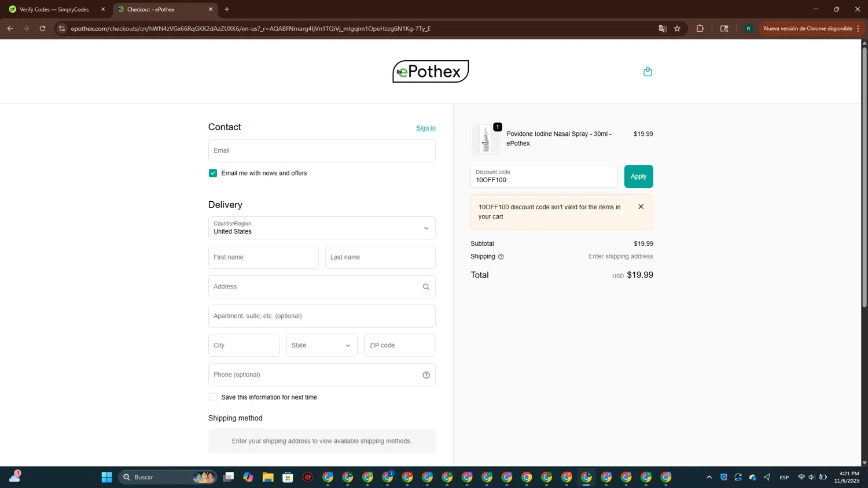Click the Shipping method heading
The image size is (868, 488).
(236, 418)
